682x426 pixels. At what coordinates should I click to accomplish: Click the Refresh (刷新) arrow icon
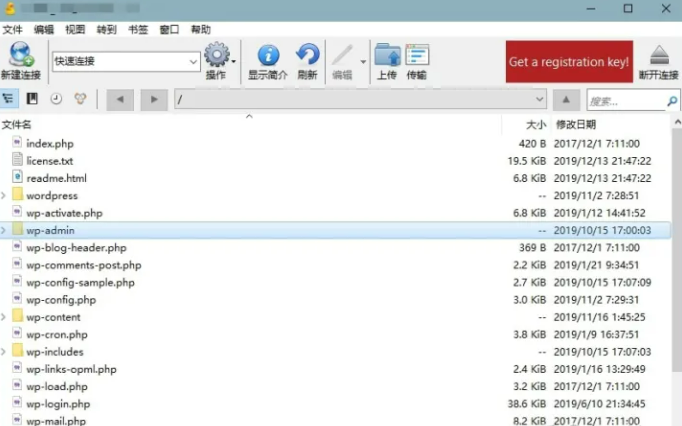click(308, 55)
